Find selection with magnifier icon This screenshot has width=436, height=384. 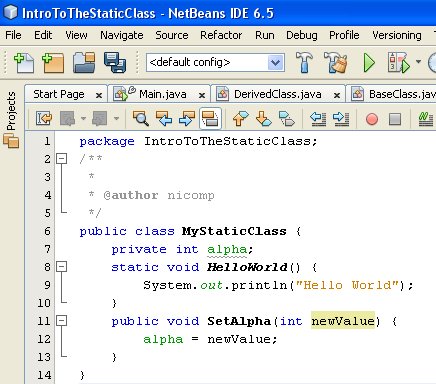point(140,118)
